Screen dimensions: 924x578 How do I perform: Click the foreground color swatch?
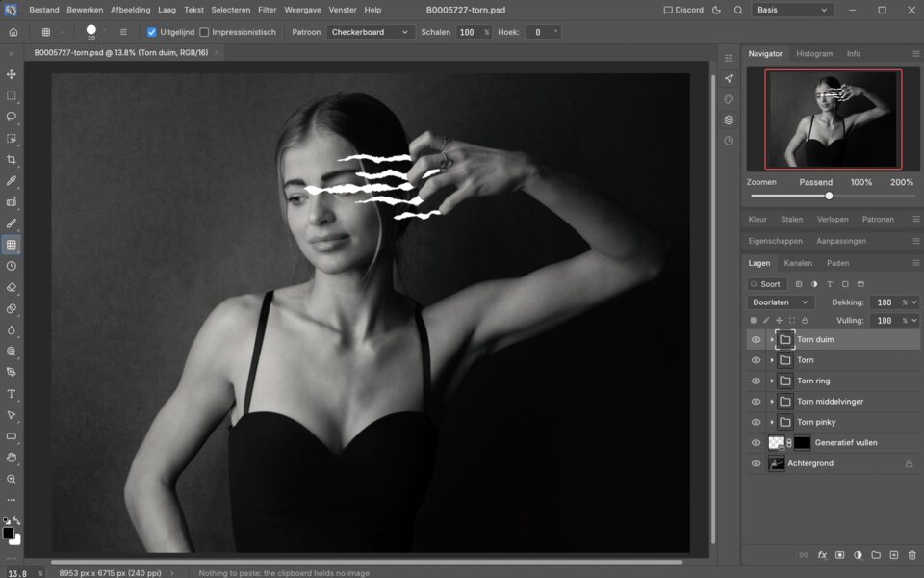(x=9, y=533)
